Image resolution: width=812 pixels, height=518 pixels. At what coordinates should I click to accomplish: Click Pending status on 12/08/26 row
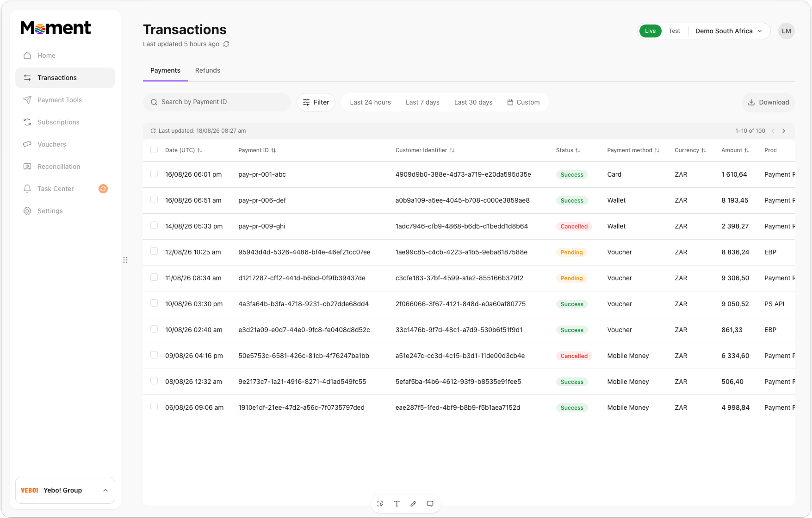click(571, 252)
